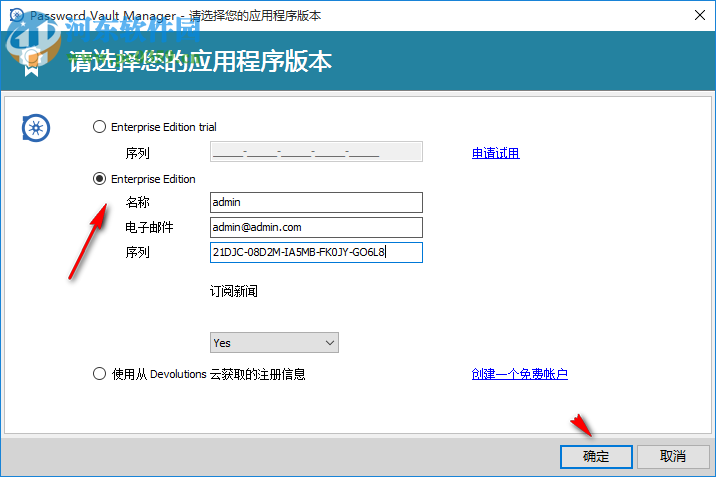
Task: Open the 申请试用 link
Action: point(495,153)
